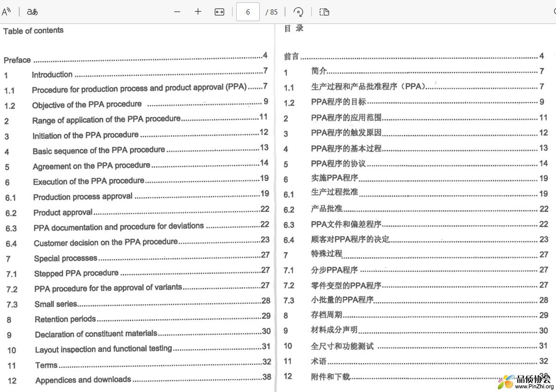Rotate the page with rotate icon
556x392 pixels.
(x=299, y=12)
